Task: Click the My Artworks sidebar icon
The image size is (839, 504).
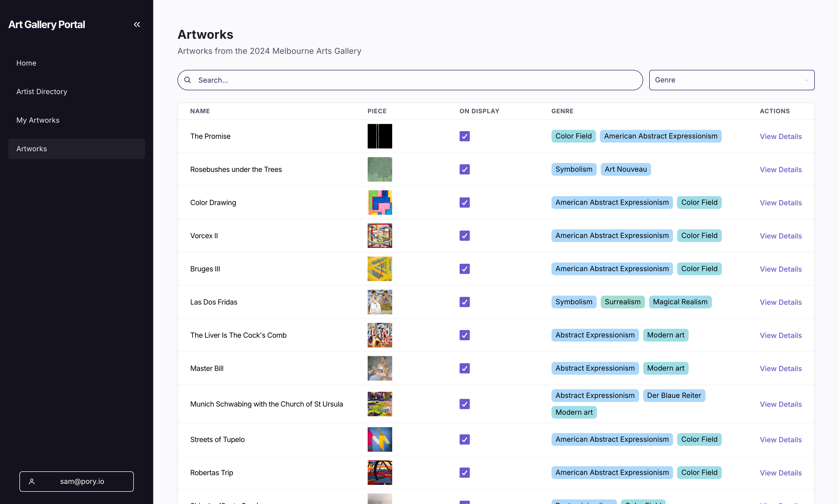Action: coord(38,120)
